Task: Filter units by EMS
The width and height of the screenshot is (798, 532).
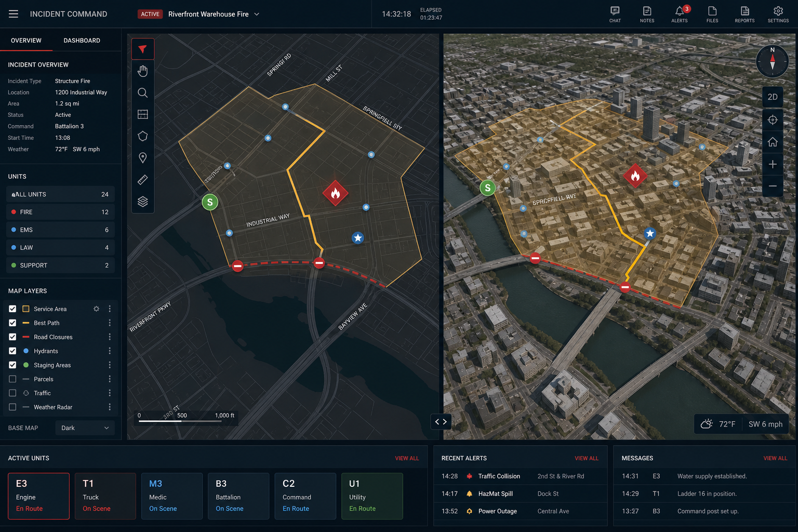Action: point(60,230)
